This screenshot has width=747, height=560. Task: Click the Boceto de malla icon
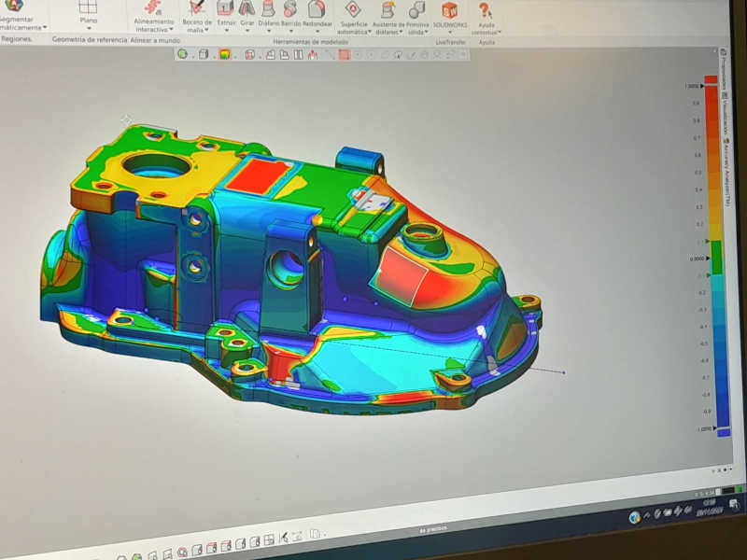coord(196,8)
